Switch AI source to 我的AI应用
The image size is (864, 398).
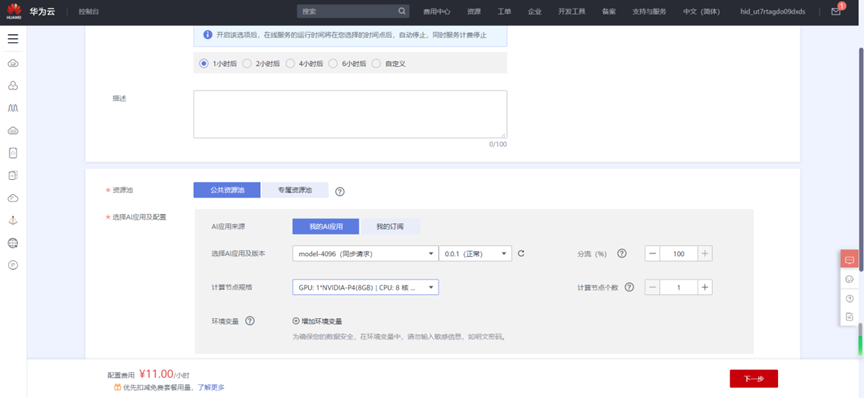[326, 227]
